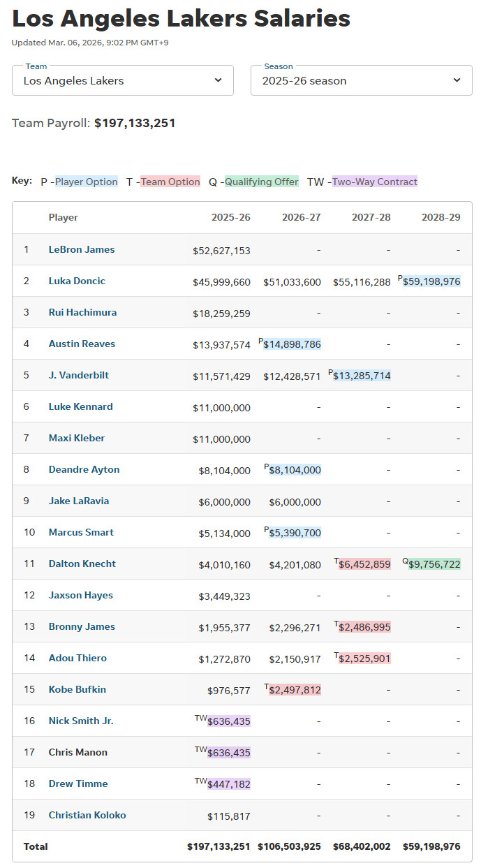Viewport: 481px width, 868px height.
Task: Click the Team dropdown chevron arrow
Action: 219,80
